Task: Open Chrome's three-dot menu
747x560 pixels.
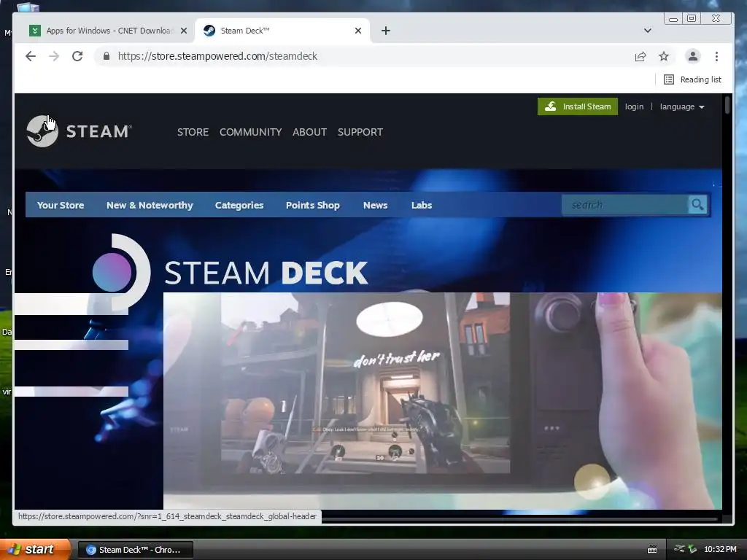Action: 716,57
